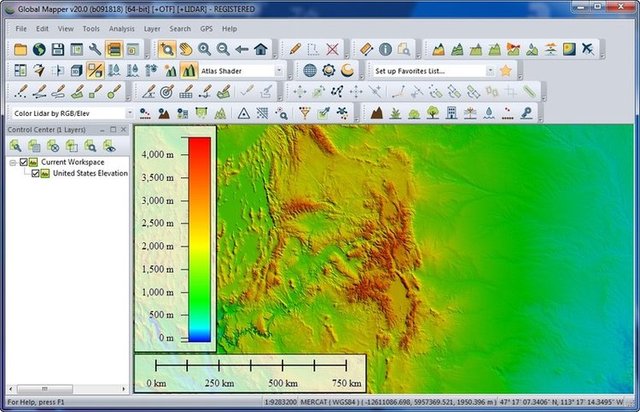This screenshot has height=412, width=640.
Task: Click the Save Workspace floppy disk icon
Action: 58,49
